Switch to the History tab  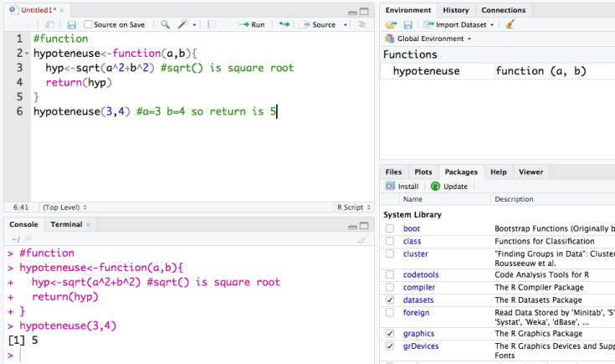pyautogui.click(x=455, y=10)
